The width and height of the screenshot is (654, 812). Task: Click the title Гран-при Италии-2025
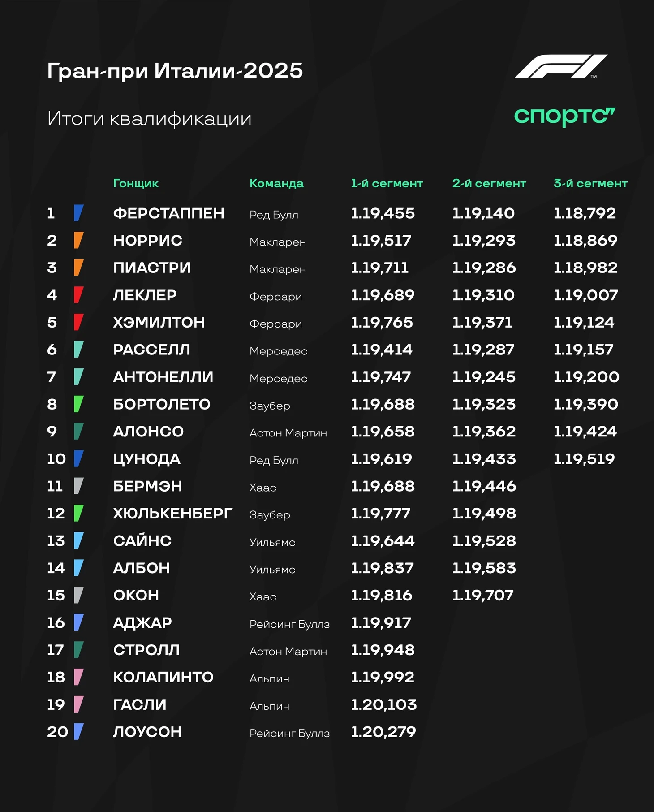point(175,71)
